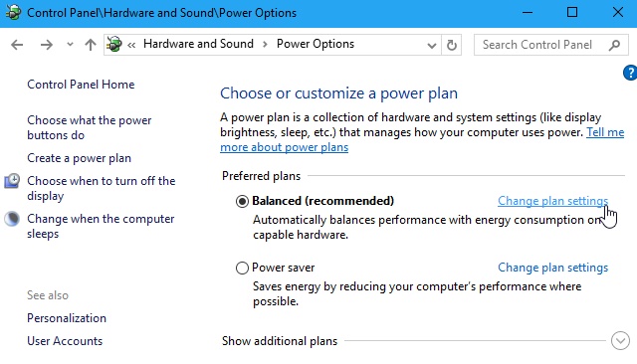
Task: Go back with the back arrow
Action: click(x=17, y=45)
